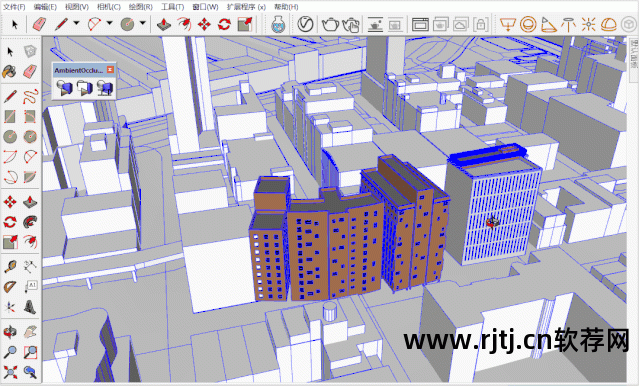Choose the Protractor tool
The image size is (639, 386).
(x=10, y=287)
